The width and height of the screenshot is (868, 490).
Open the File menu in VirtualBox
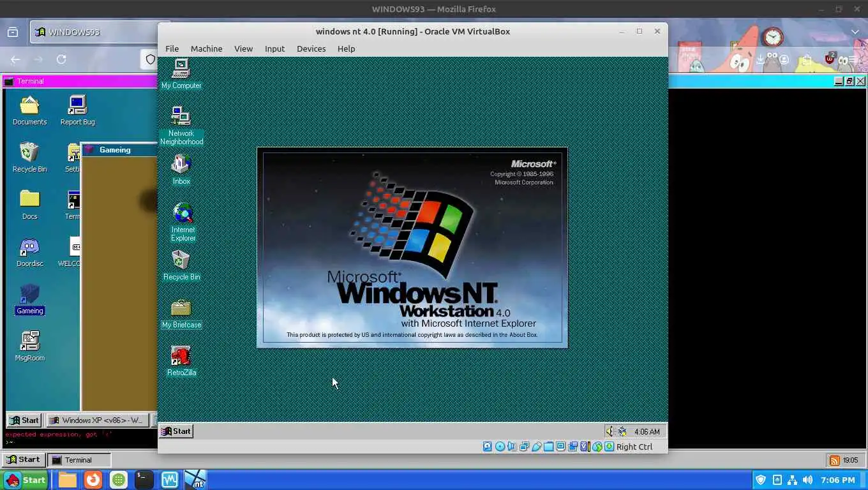pos(172,48)
